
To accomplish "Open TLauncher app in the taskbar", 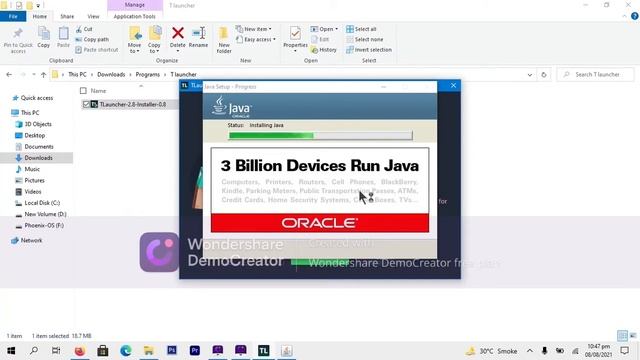I will pyautogui.click(x=263, y=351).
